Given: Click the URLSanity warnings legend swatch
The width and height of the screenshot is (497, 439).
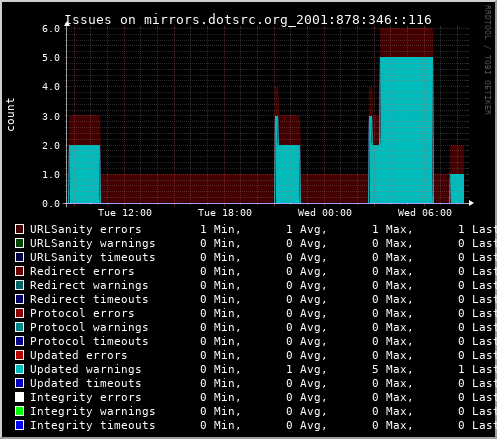Looking at the screenshot, I should (19, 243).
